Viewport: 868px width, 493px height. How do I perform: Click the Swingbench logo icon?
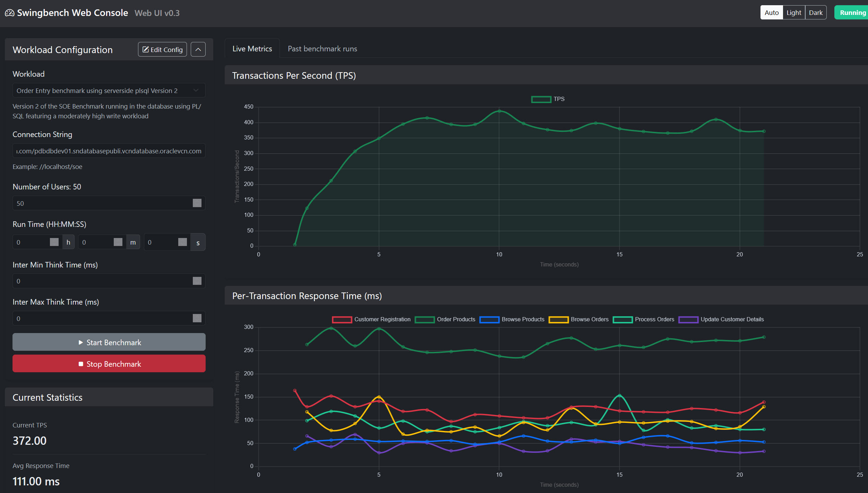click(x=10, y=12)
